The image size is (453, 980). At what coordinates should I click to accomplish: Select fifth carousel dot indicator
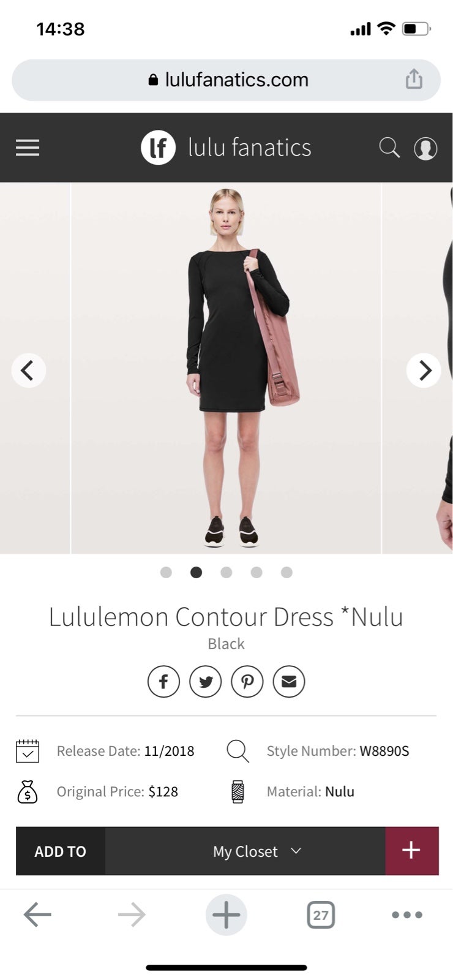(286, 572)
